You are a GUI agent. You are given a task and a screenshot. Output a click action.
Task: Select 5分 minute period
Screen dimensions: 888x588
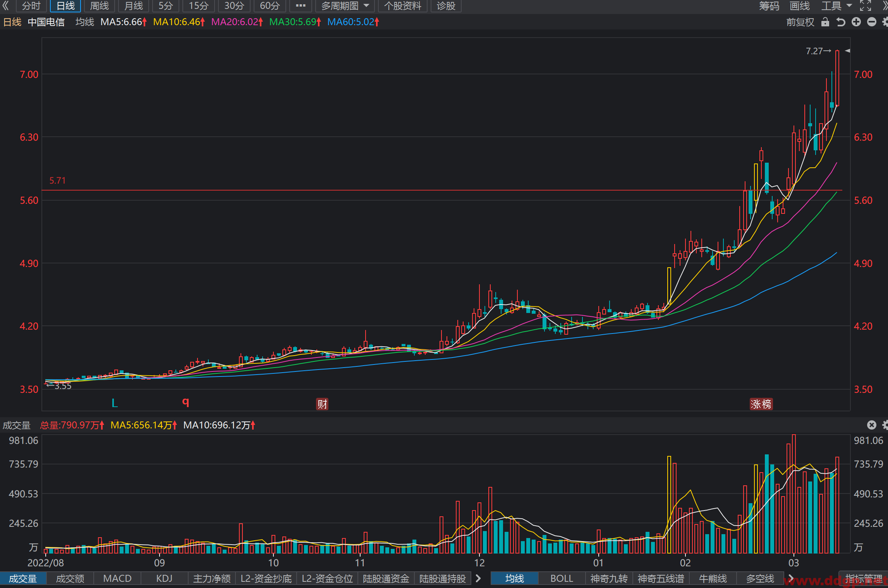165,6
